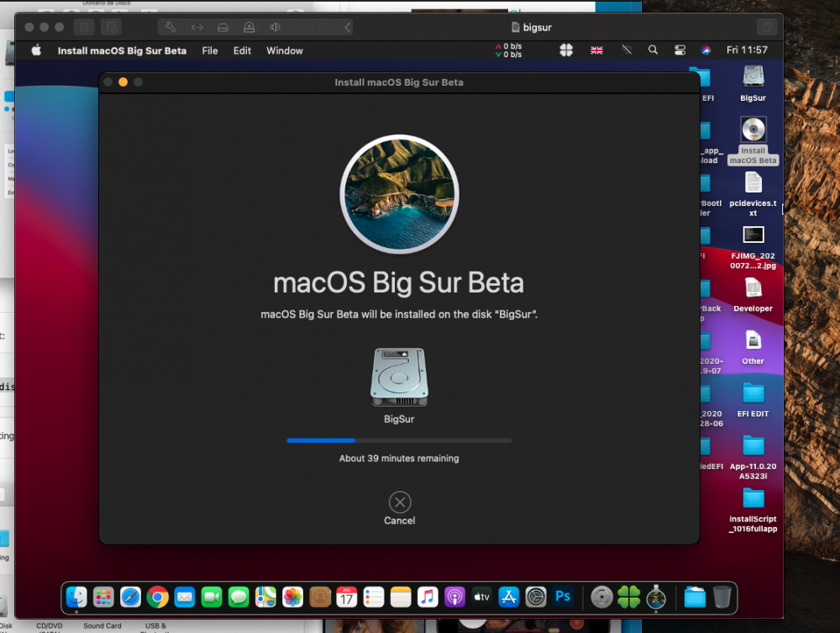Open virtual machine settings wrench icon
The width and height of the screenshot is (840, 633).
click(x=171, y=27)
